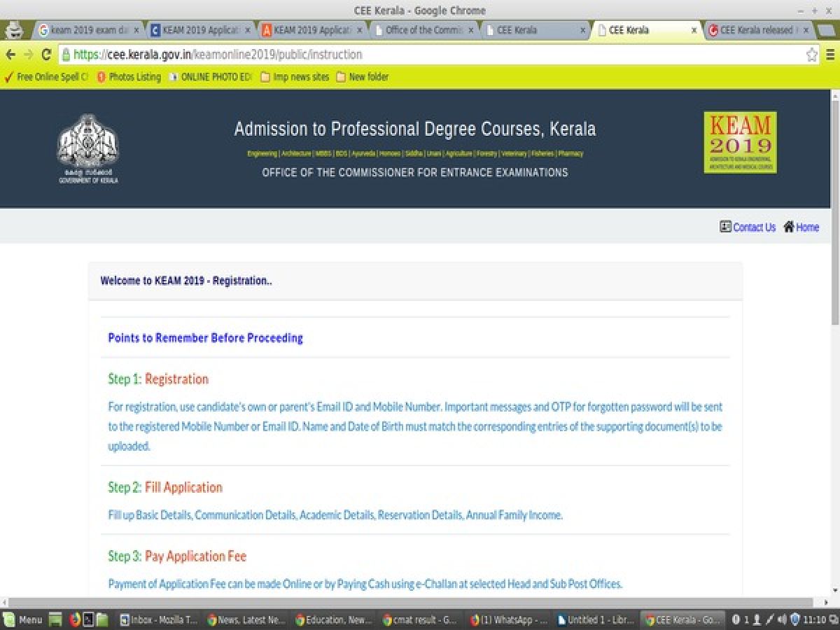Open the Contact Us link

754,227
